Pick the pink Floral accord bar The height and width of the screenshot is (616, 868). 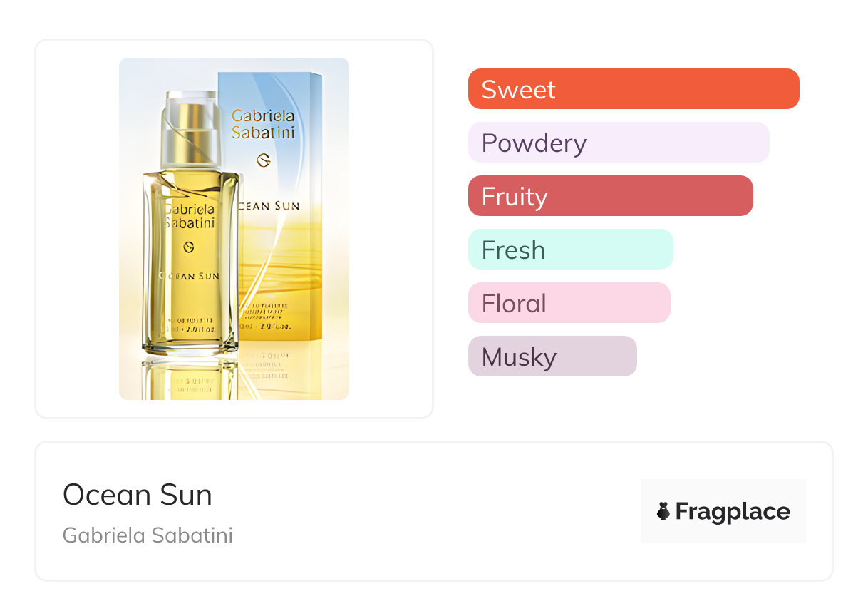[569, 303]
